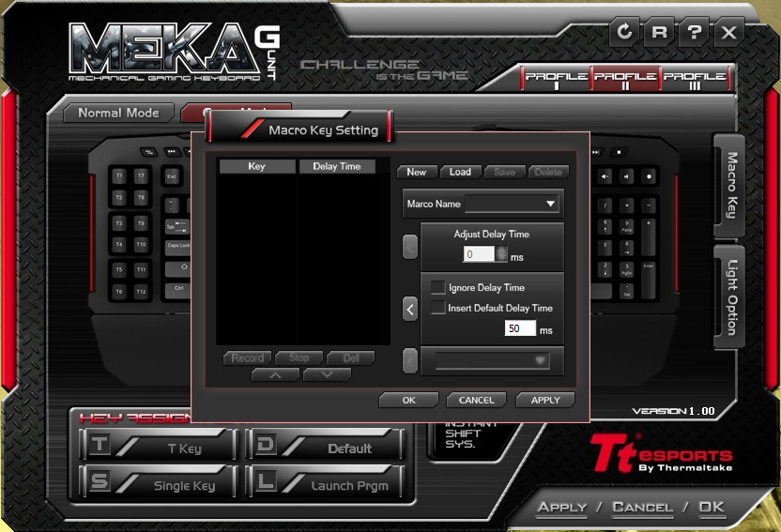The width and height of the screenshot is (781, 532).
Task: Click APPLY in the Macro Key Setting dialog
Action: (545, 400)
